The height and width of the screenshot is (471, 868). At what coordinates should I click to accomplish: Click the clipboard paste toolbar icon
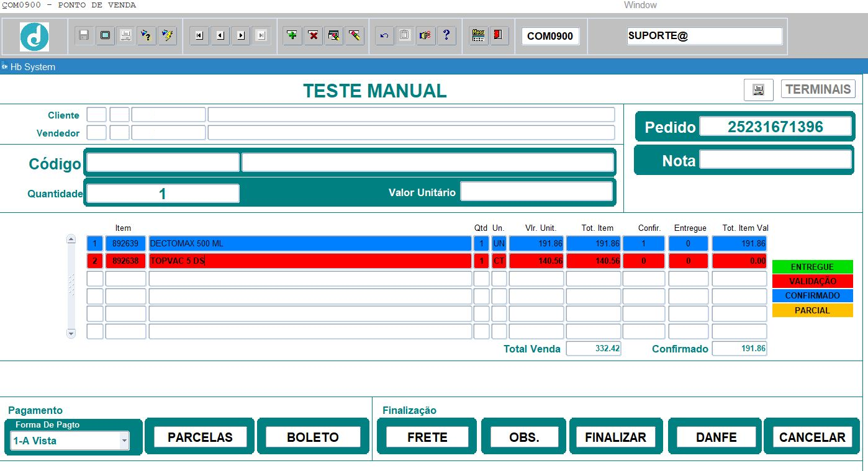coord(404,35)
